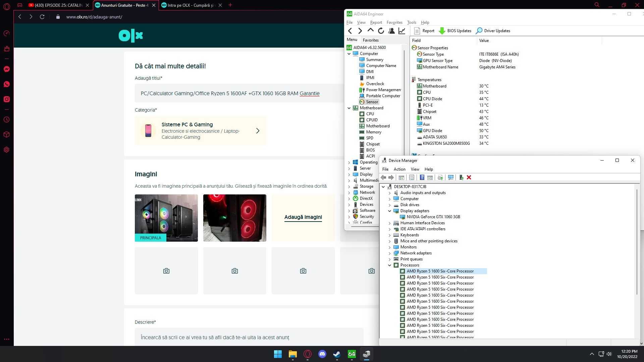Click Driver Updates in AIDA64 toolbar
Viewport: 644px width, 362px height.
[493, 31]
